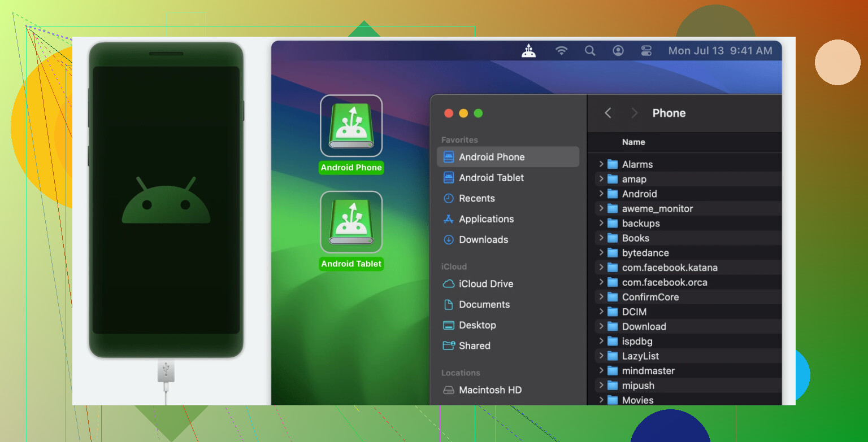Expand the amap folder chevron
The height and width of the screenshot is (442, 868).
pos(601,179)
